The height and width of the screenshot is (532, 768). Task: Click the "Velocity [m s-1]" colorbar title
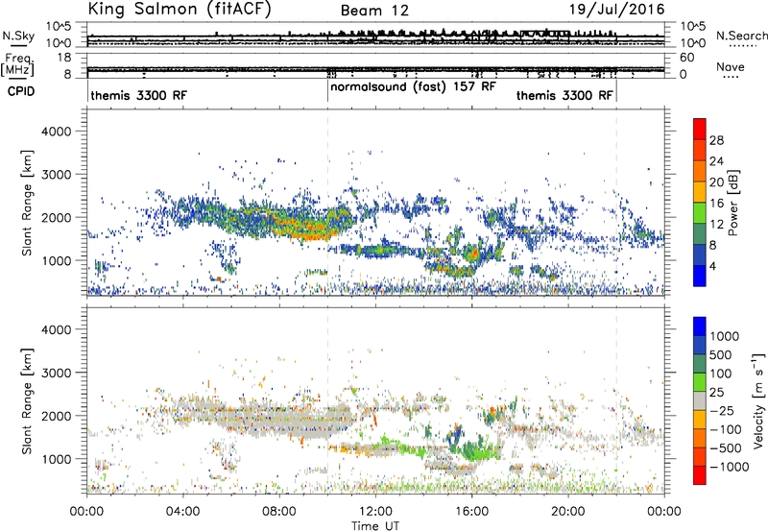758,400
